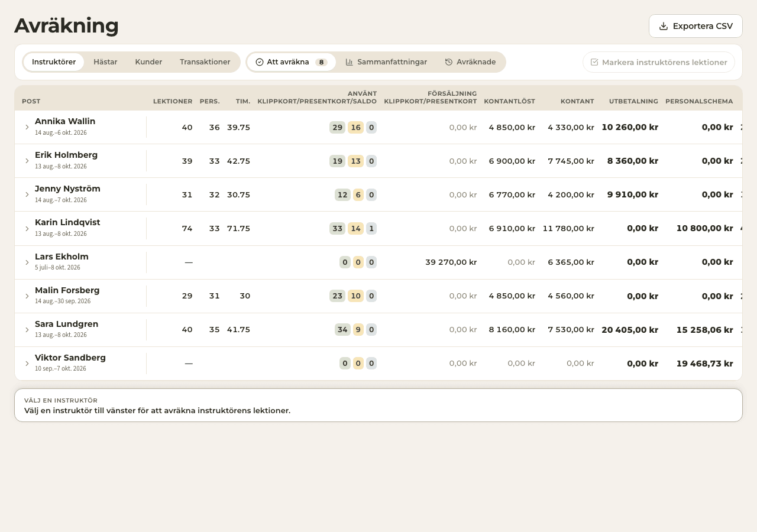Expand the Erik Holmberg row

pyautogui.click(x=27, y=161)
